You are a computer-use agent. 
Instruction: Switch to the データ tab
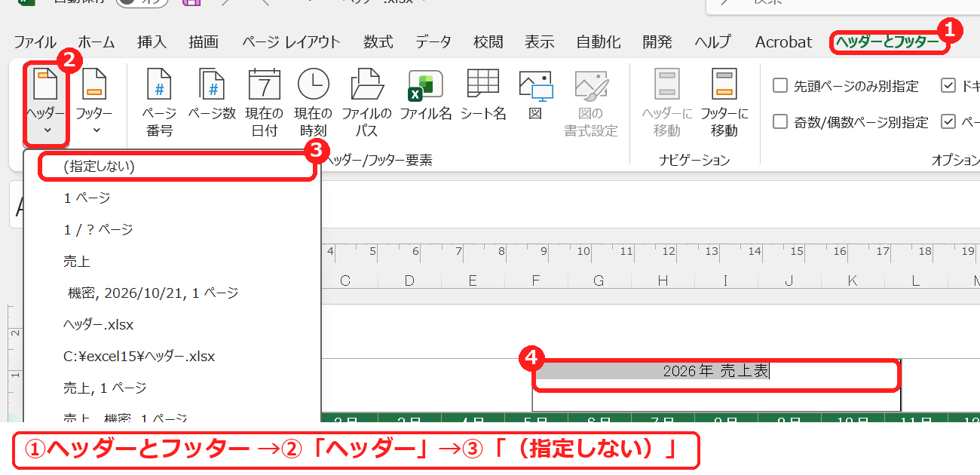[433, 42]
